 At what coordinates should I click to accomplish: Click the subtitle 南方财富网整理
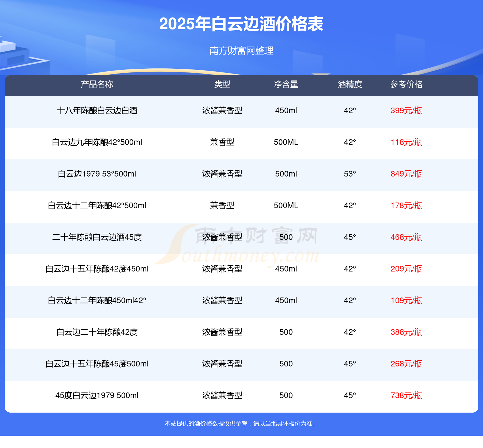pos(241,50)
